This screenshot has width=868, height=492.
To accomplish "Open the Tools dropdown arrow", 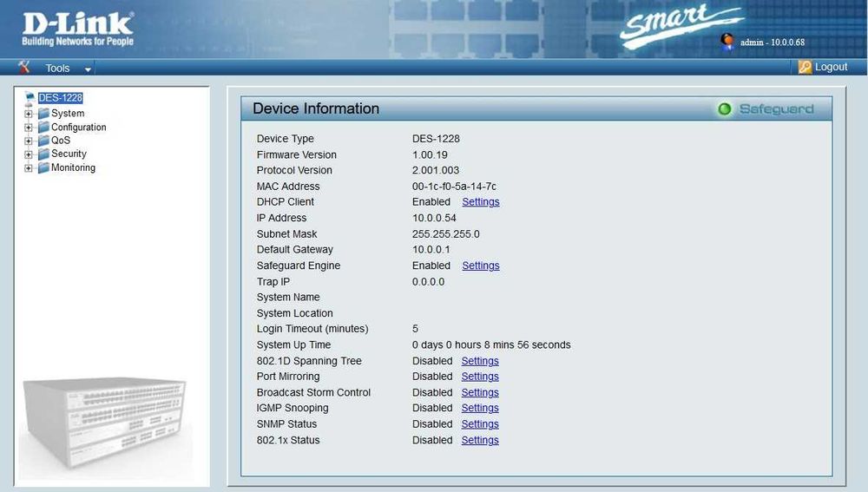I will point(88,69).
